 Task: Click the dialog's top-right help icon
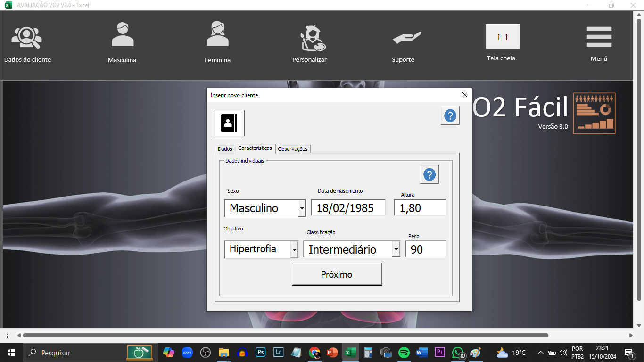click(450, 115)
